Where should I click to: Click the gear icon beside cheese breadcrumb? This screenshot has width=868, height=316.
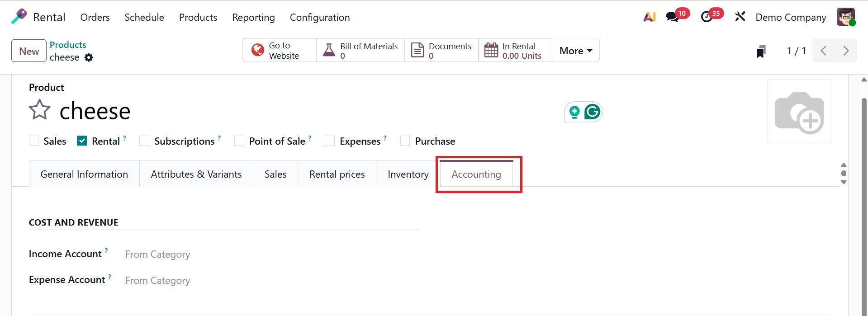[x=89, y=57]
